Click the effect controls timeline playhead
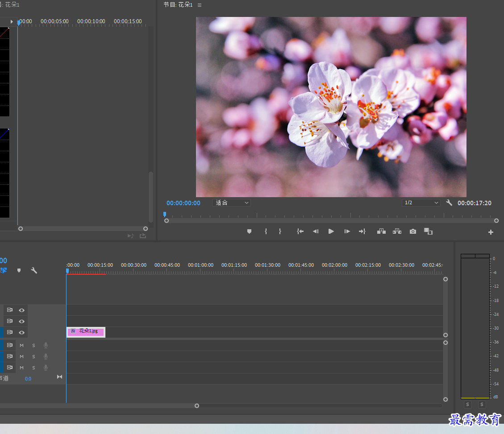Image resolution: width=504 pixels, height=434 pixels. pos(19,22)
